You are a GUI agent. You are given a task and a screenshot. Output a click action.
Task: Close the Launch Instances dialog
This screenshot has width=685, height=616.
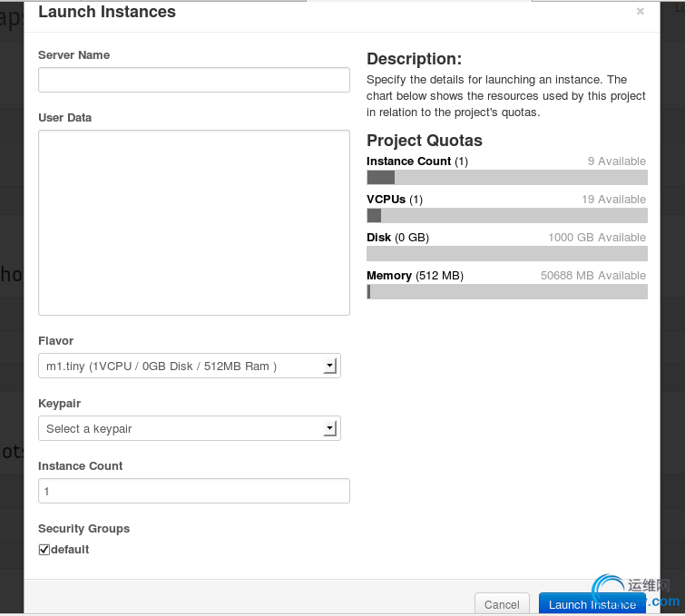point(640,12)
